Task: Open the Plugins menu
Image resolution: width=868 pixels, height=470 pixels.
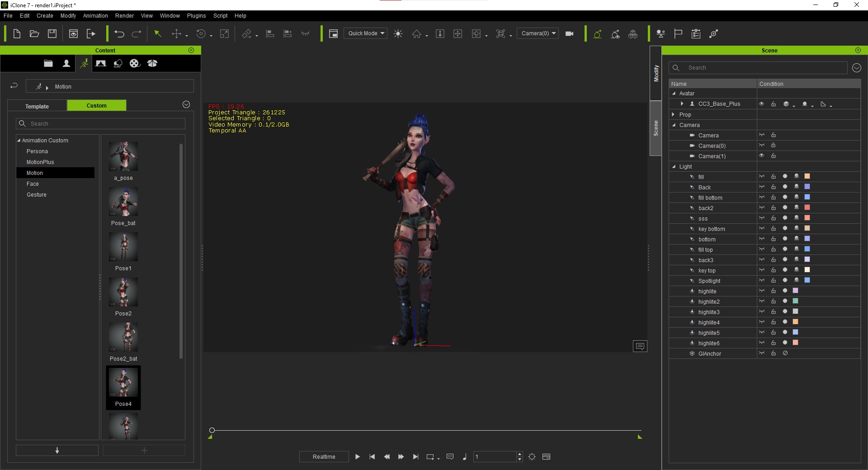Action: tap(196, 15)
